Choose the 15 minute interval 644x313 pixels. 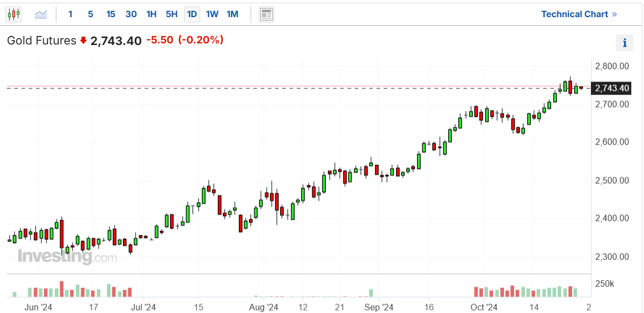click(x=111, y=14)
